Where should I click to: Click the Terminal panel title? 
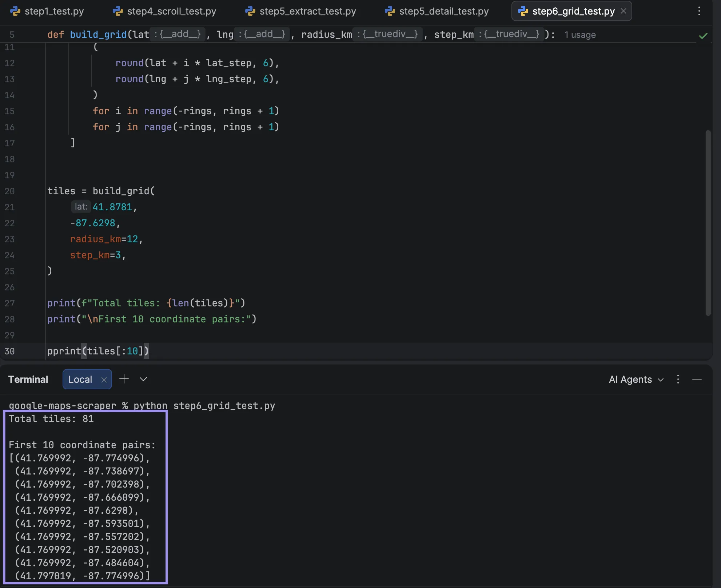point(28,380)
